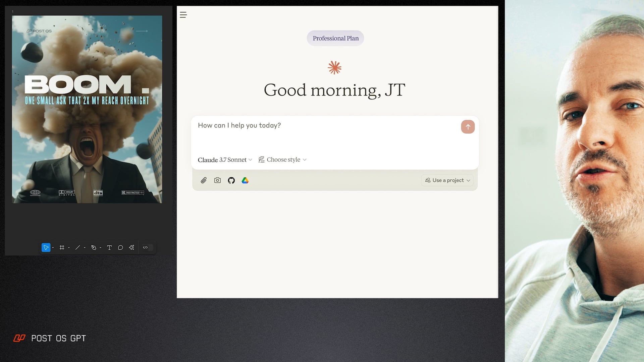Toggle Dev Mode code switch
Image resolution: width=644 pixels, height=362 pixels.
[148, 248]
